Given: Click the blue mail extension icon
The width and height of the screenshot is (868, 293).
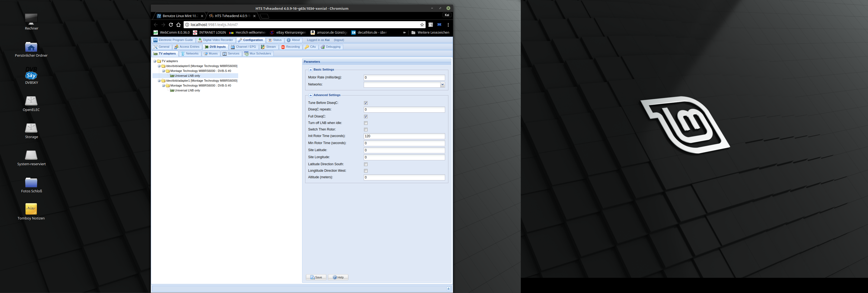Looking at the screenshot, I should 439,25.
